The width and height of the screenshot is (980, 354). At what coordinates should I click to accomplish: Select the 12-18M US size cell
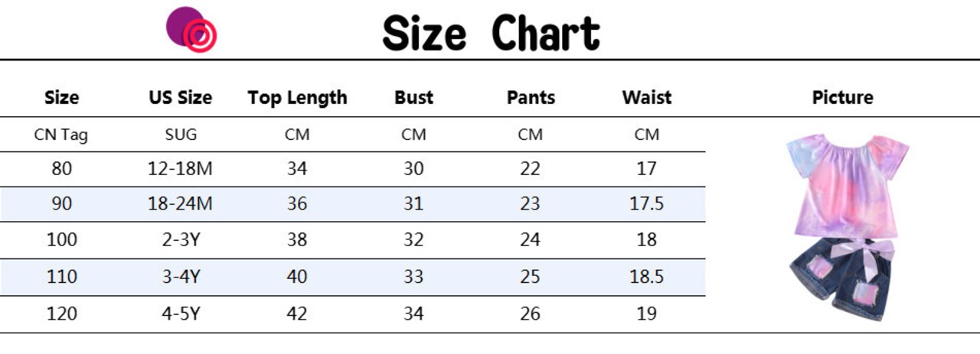pos(181,169)
